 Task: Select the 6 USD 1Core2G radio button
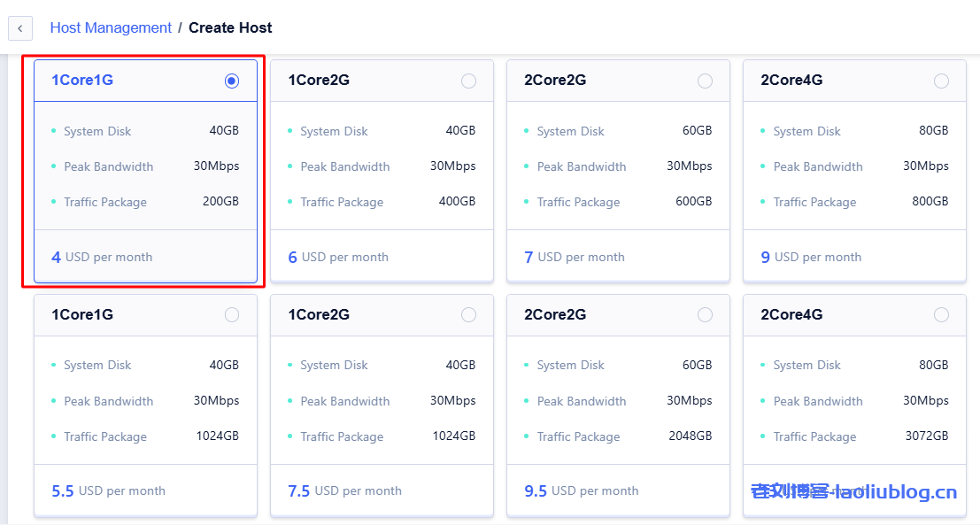468,81
